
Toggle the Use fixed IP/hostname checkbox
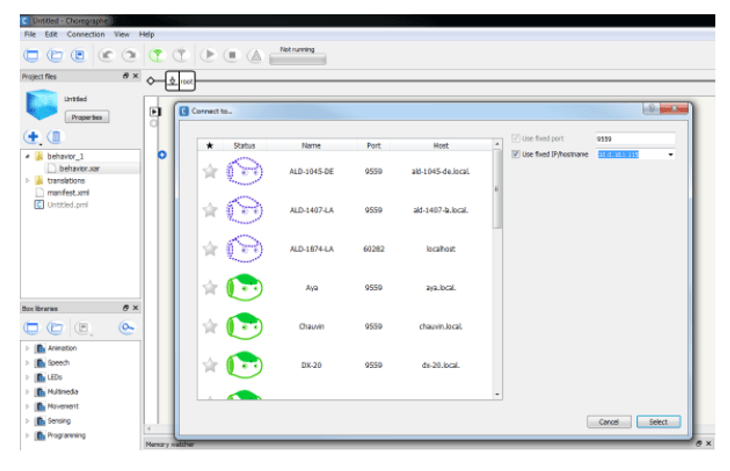pos(515,154)
